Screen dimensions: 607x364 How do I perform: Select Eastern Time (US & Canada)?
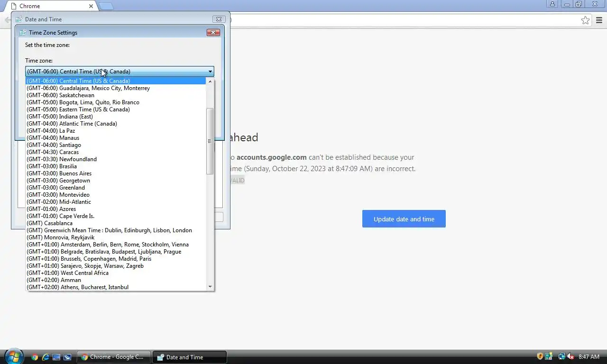point(116,109)
